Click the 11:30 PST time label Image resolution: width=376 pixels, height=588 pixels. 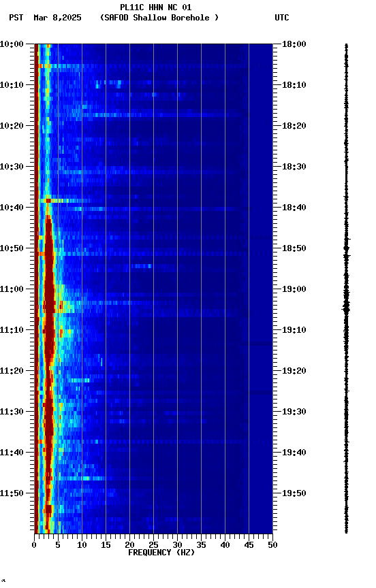12,412
